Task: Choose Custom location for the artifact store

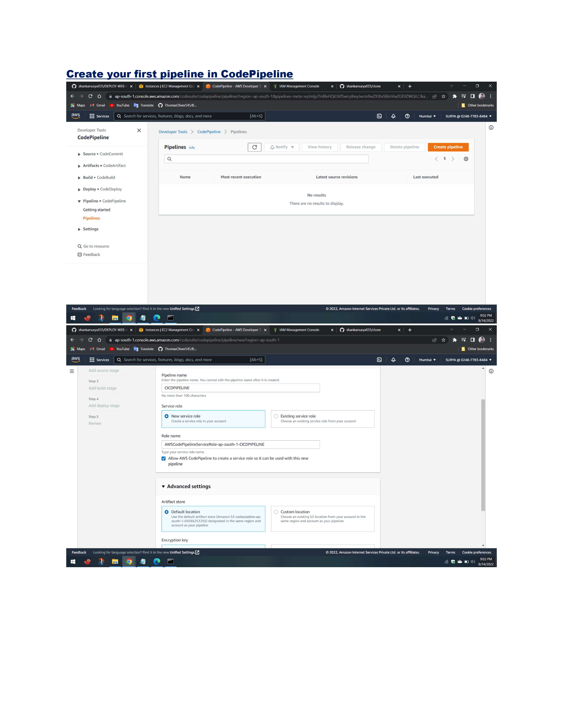Action: (x=276, y=512)
